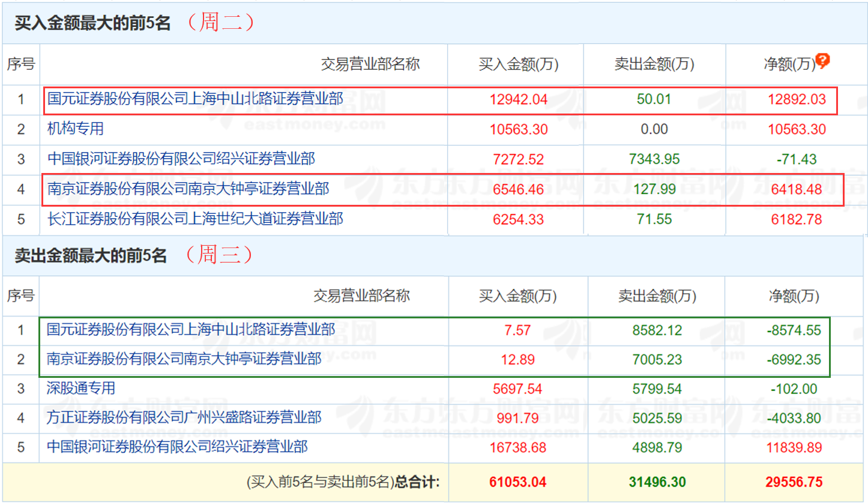Screen dimensions: 868x504
Task: Open 国元证券上海中山北路营业部 link in the 卖出金额最大 table
Action: tap(191, 329)
